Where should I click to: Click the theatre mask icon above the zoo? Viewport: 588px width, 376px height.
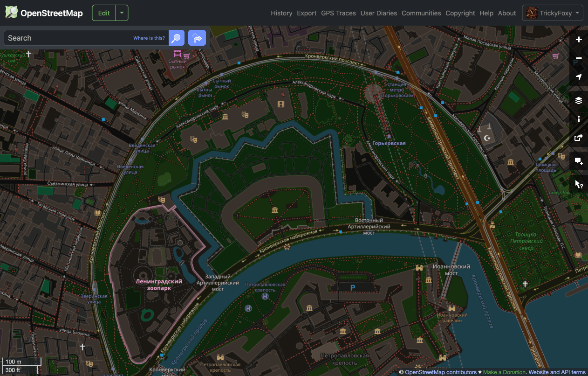162,200
